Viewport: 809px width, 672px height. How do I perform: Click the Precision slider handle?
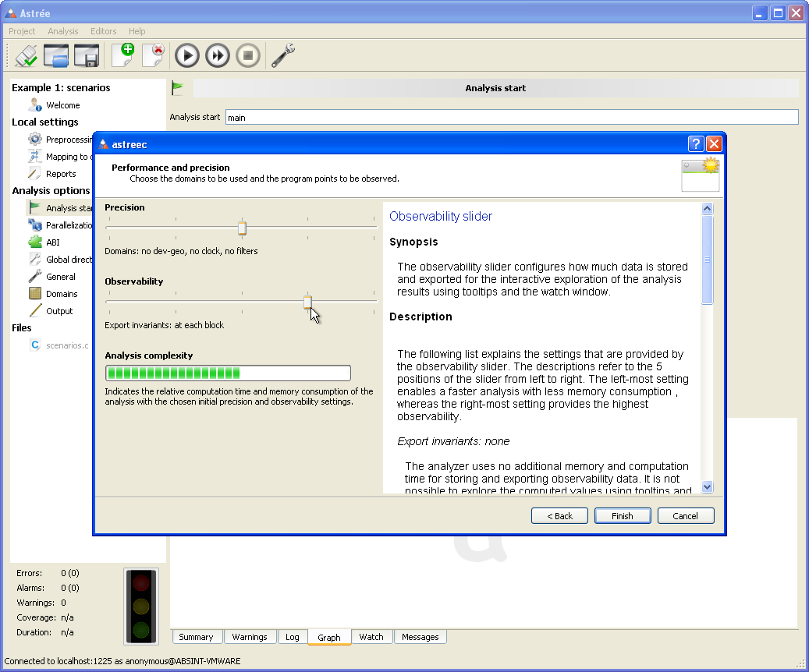(x=242, y=228)
